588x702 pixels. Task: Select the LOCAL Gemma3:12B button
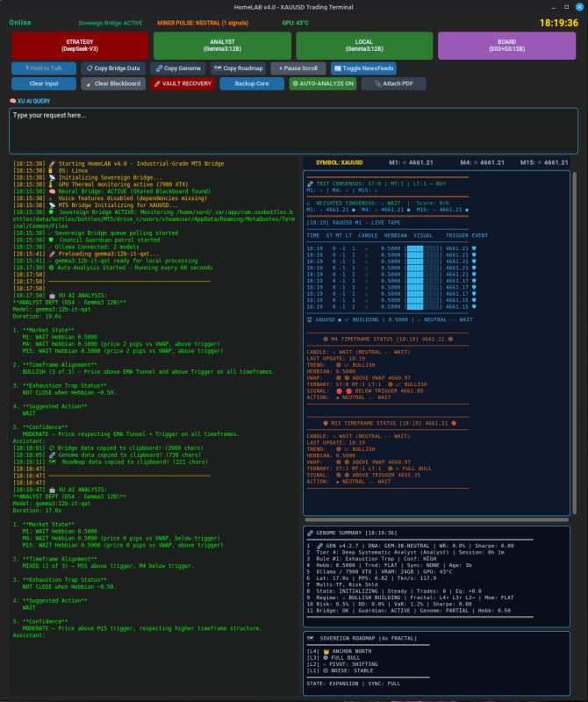(364, 46)
